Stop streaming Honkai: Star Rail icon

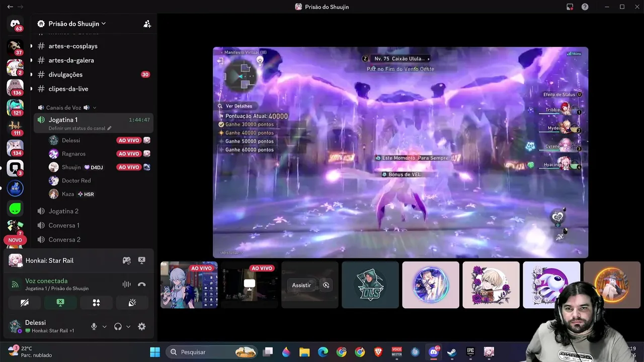click(x=142, y=260)
